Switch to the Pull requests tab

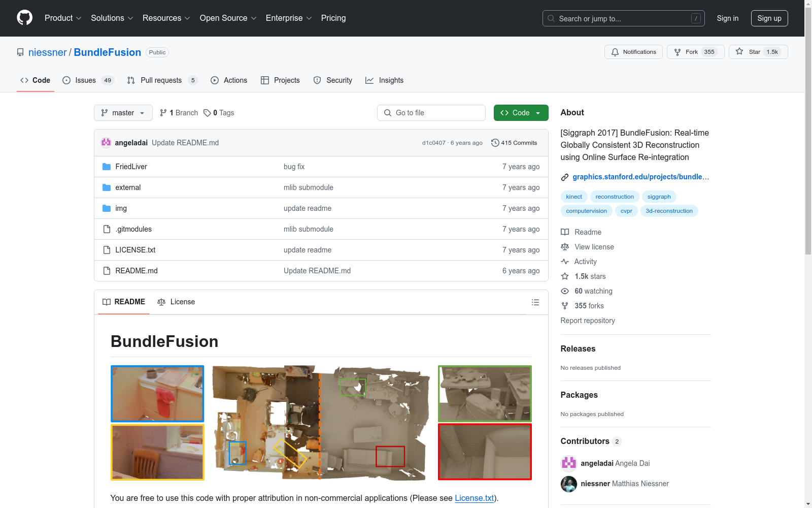pyautogui.click(x=162, y=80)
